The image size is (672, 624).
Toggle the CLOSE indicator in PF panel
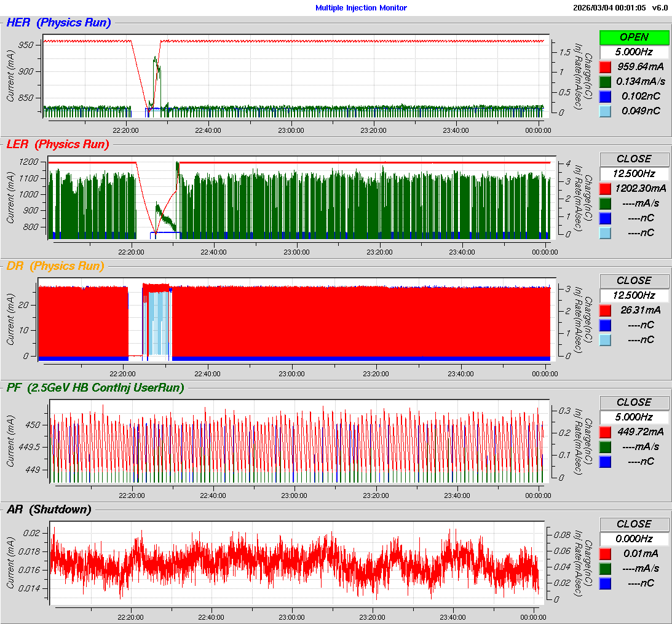coord(633,403)
